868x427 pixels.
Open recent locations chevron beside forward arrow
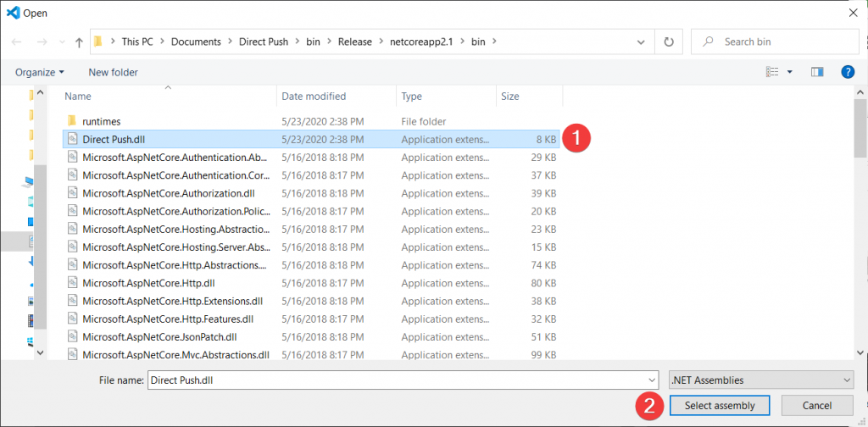[x=62, y=42]
